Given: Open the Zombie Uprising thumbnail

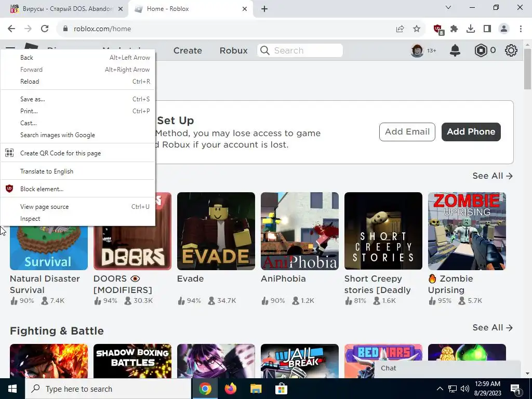Looking at the screenshot, I should click(467, 231).
